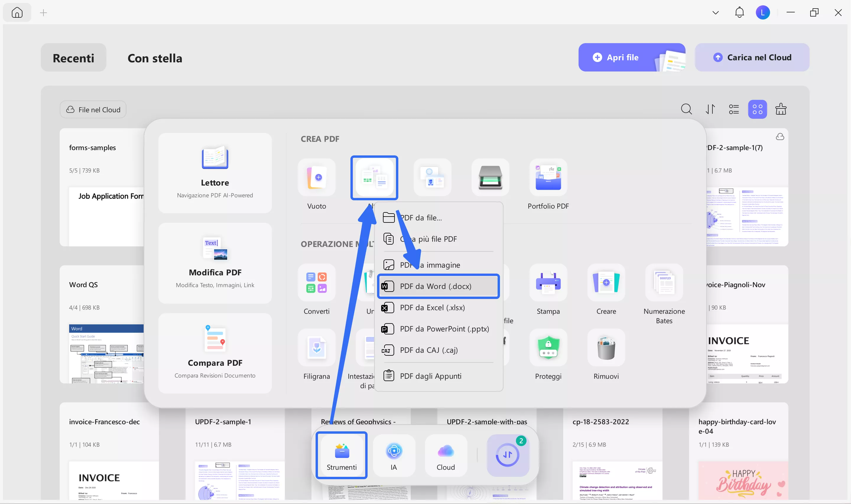
Task: Open Numerazione Bates tool
Action: click(x=664, y=282)
